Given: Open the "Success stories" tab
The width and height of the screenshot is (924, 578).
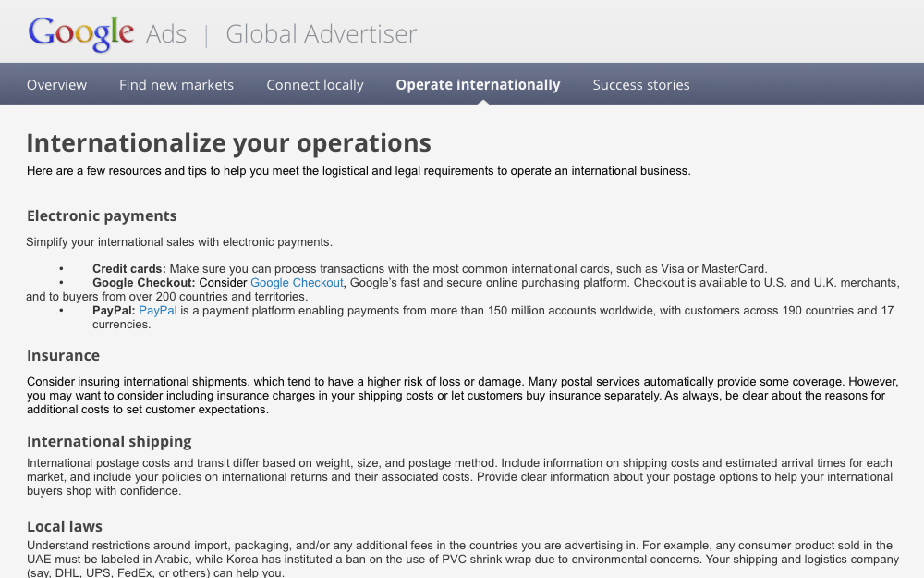Looking at the screenshot, I should pos(640,83).
